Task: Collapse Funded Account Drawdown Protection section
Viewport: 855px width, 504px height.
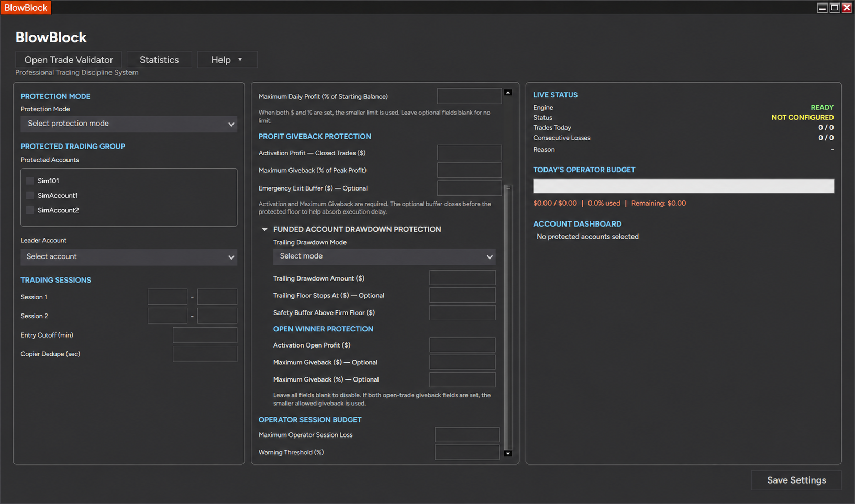Action: [264, 229]
